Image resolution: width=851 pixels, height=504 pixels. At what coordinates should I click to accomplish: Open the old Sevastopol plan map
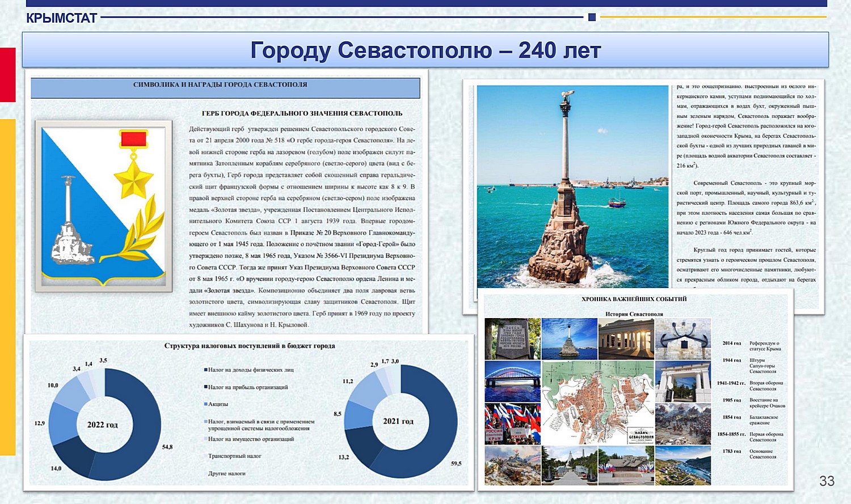click(x=598, y=403)
